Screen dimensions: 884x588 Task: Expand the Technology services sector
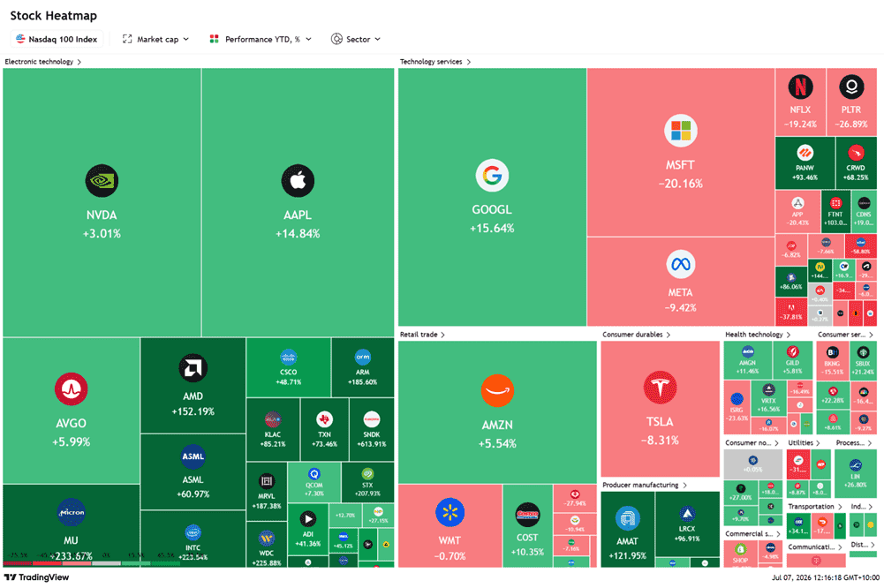pos(435,62)
